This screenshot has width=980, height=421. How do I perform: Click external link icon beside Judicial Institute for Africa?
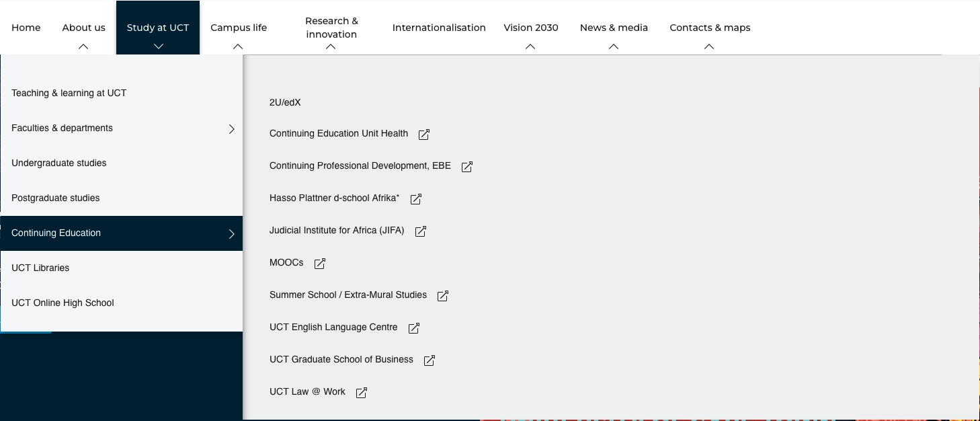tap(420, 231)
